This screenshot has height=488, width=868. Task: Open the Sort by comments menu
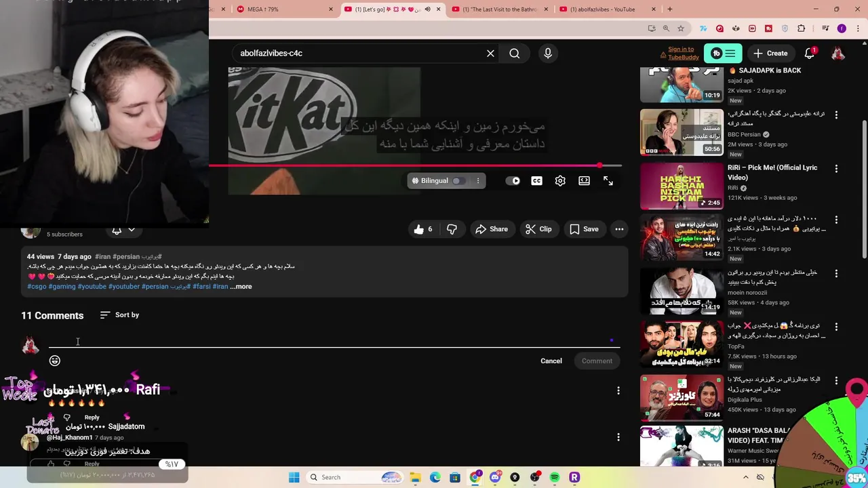coord(119,315)
